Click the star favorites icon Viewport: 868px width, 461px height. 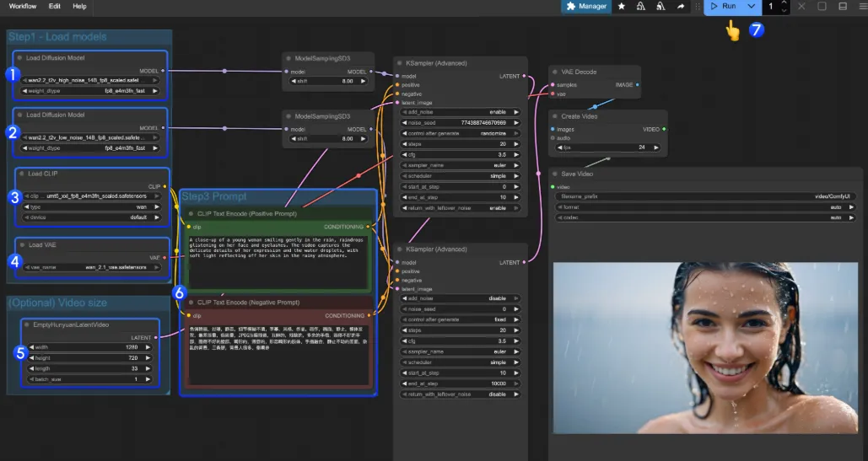point(622,7)
